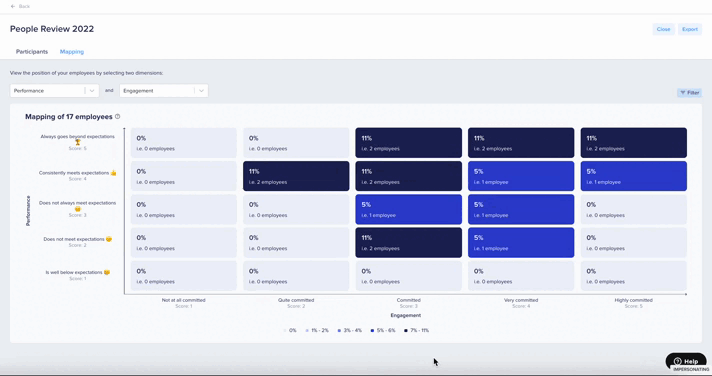The width and height of the screenshot is (712, 376).
Task: Select cell Always goes beyond expectations, Committed
Action: click(x=409, y=143)
